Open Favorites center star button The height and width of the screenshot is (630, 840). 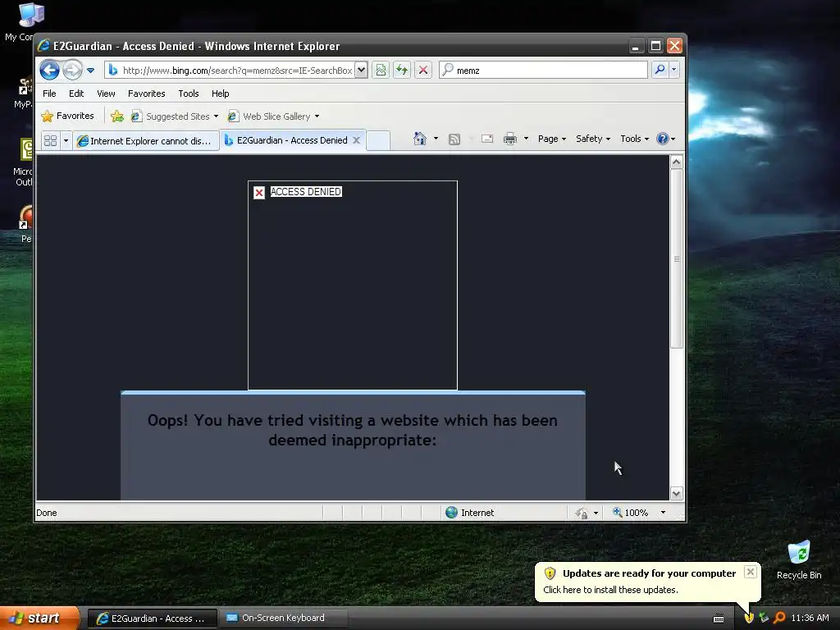67,116
